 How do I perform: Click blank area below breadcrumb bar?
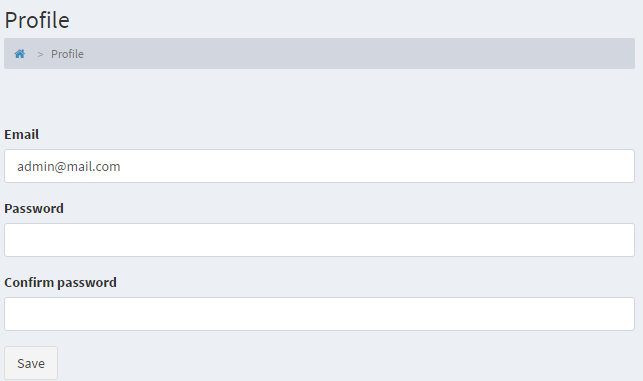coord(319,96)
